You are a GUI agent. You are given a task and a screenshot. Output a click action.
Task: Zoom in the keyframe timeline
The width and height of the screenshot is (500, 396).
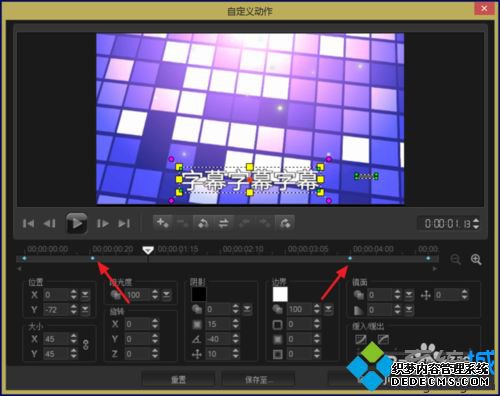point(476,259)
